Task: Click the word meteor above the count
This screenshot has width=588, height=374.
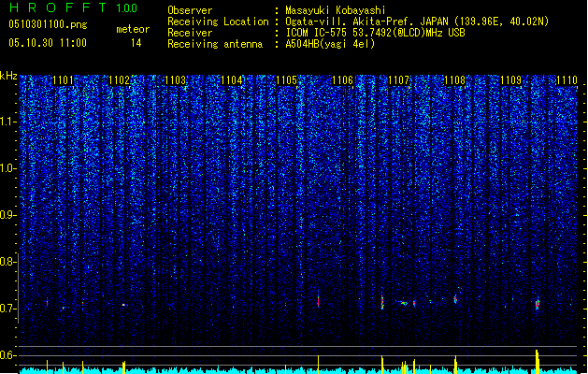Action: point(133,29)
